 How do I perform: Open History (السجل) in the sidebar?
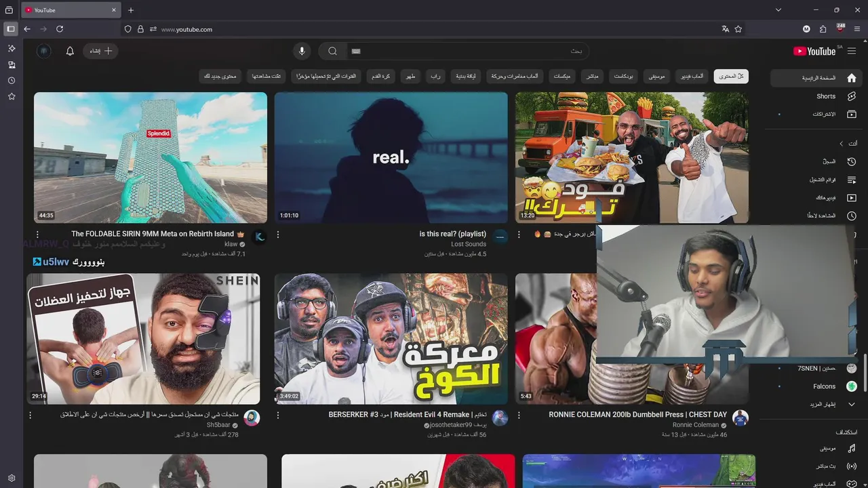click(x=816, y=162)
